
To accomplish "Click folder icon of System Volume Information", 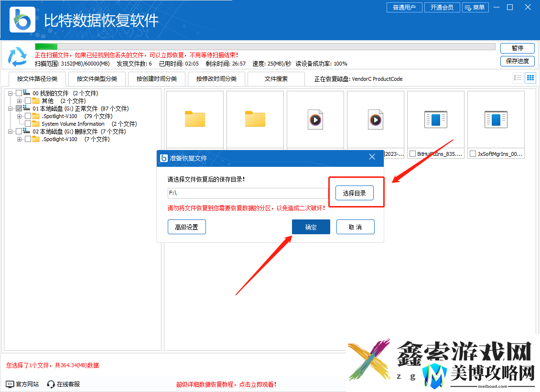I will 36,124.
